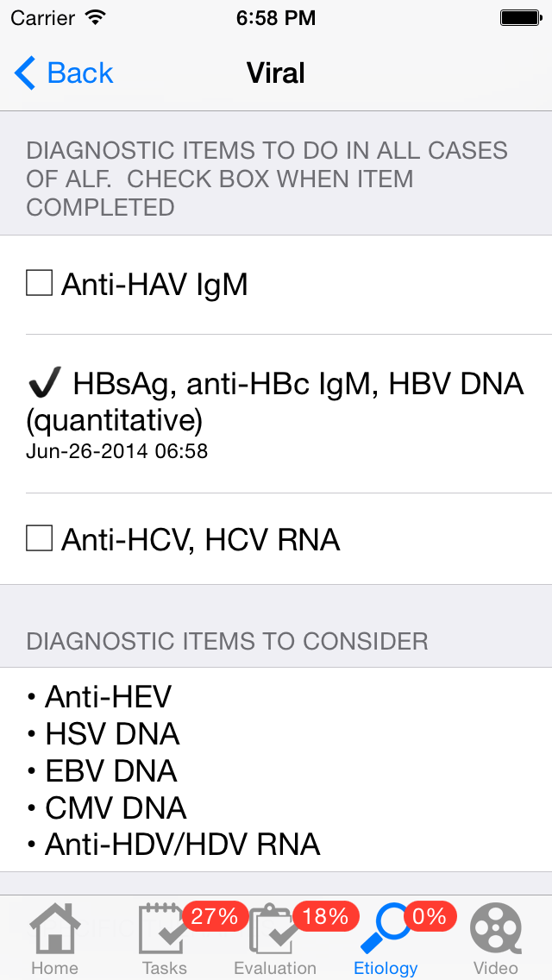552x980 pixels.
Task: Open the Evaluation clipboard icon
Action: coord(273,928)
